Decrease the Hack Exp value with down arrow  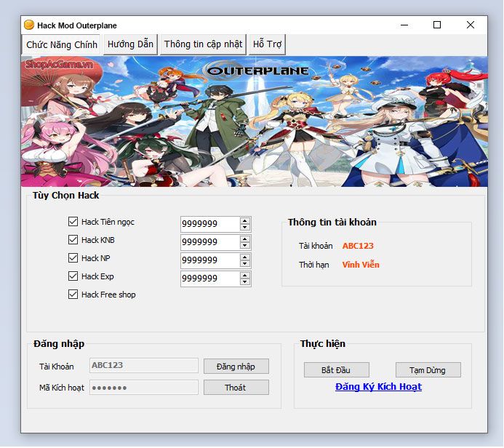click(245, 282)
